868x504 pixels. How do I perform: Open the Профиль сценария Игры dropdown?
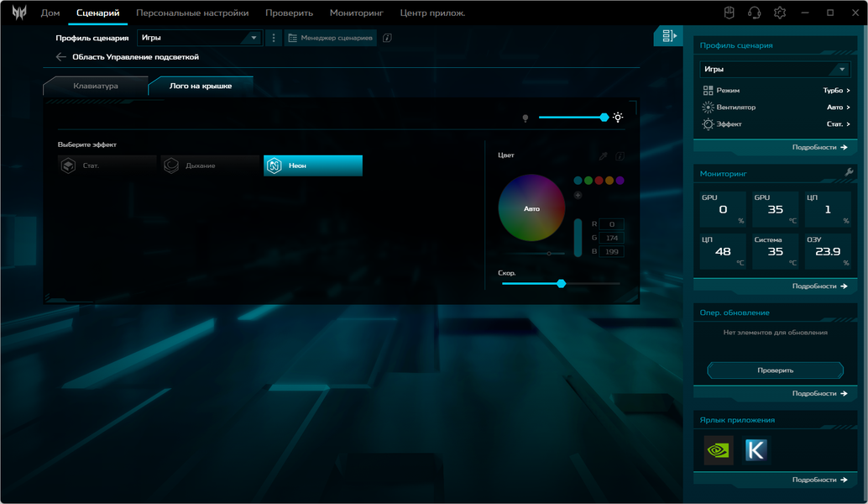[199, 38]
